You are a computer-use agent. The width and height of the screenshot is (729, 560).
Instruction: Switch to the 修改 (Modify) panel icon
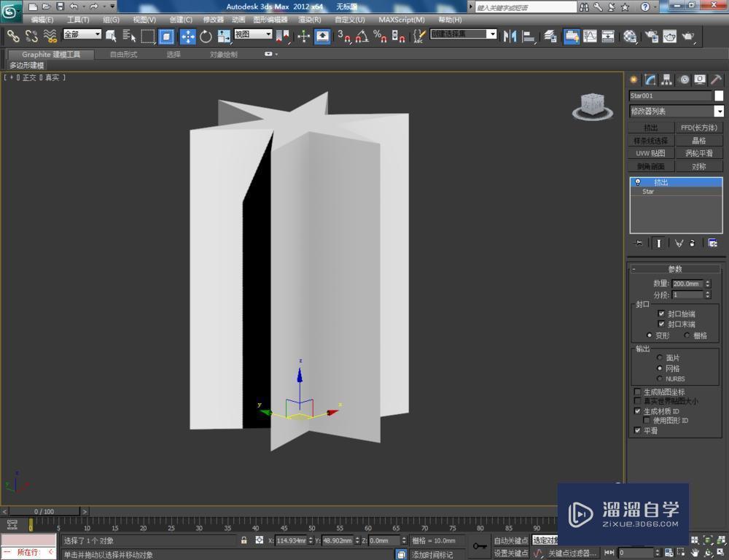pyautogui.click(x=649, y=79)
